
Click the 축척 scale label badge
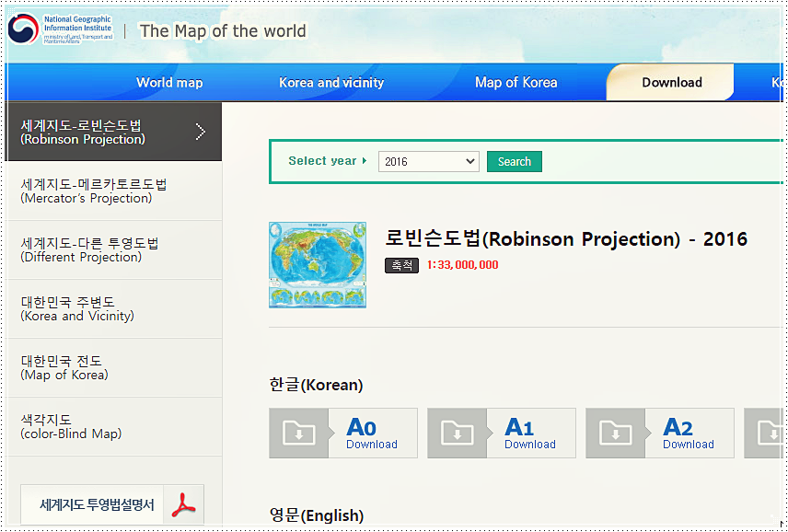401,265
